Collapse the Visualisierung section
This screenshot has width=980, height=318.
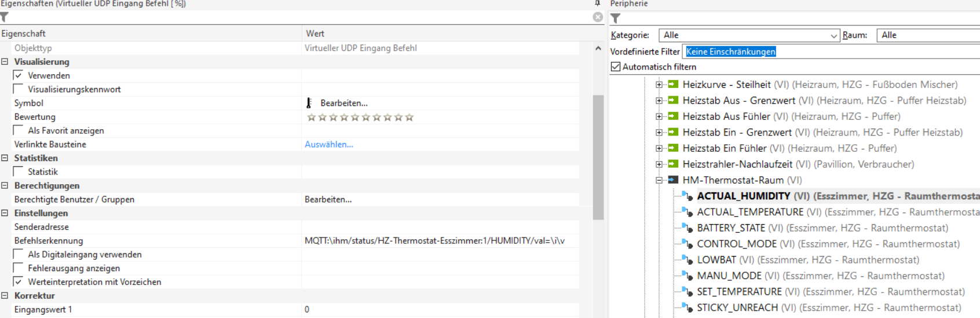(x=5, y=62)
